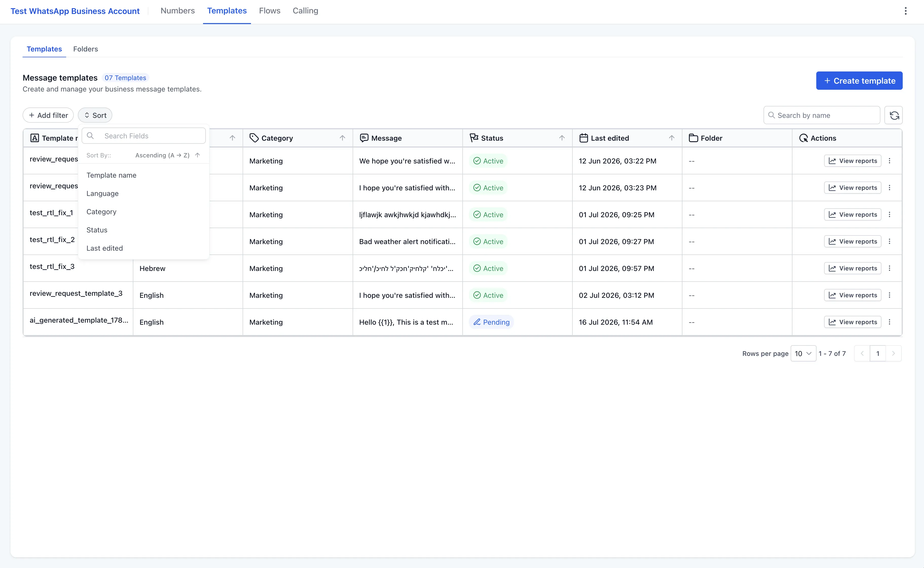Viewport: 924px width, 568px height.
Task: Open the Add filter menu
Action: [x=48, y=115]
